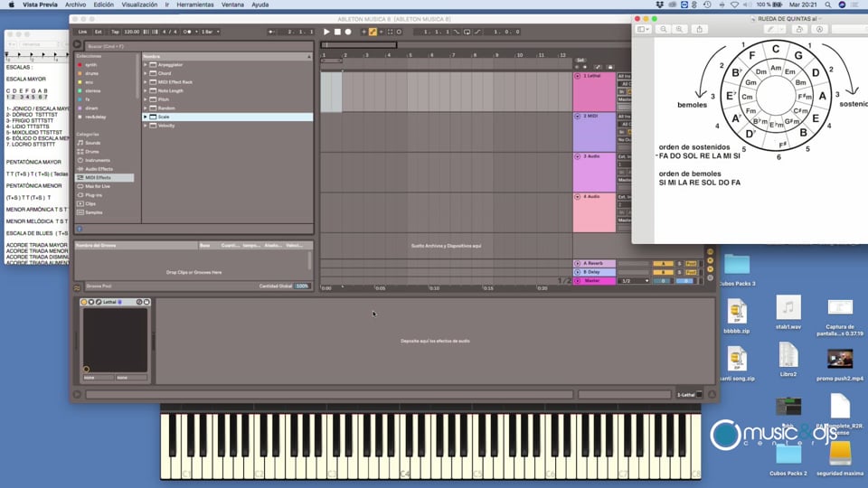Screen dimensions: 868x488
Task: Open the Instruments category
Action: pyautogui.click(x=98, y=161)
